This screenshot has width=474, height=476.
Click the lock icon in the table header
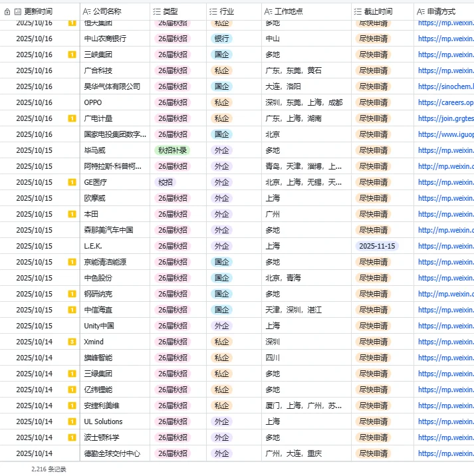point(7,12)
